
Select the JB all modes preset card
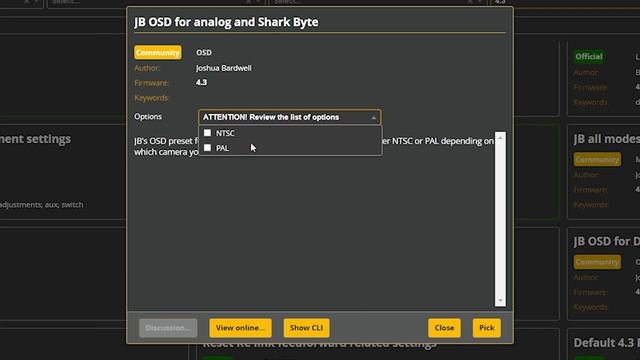coord(603,171)
